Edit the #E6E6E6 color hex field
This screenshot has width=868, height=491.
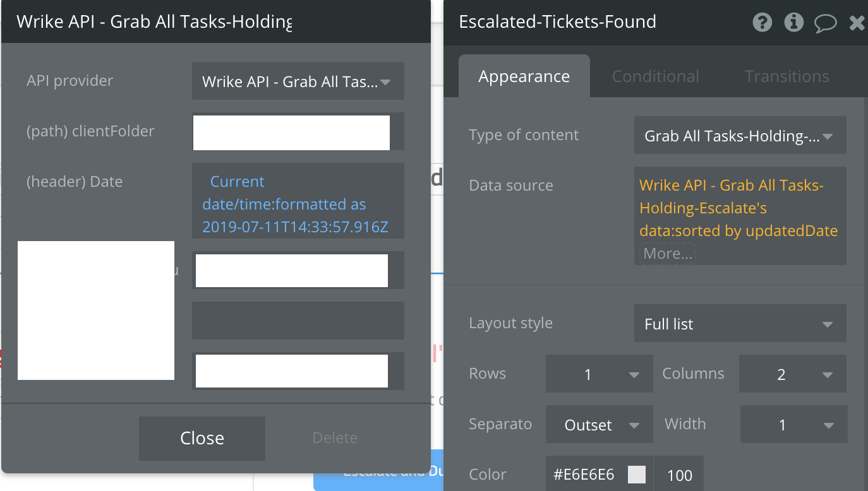(x=584, y=475)
